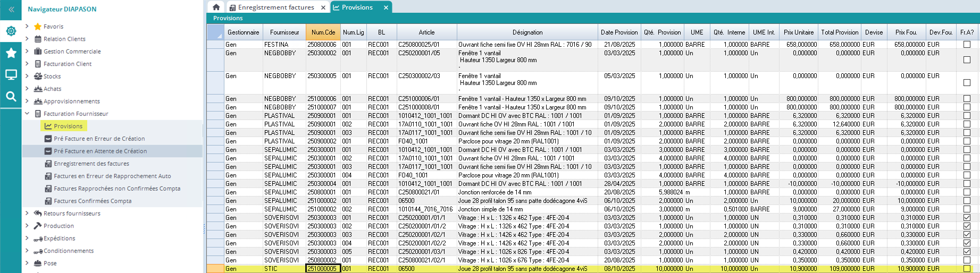Expand the Stocks tree node
The height and width of the screenshot is (273, 980).
click(x=27, y=76)
